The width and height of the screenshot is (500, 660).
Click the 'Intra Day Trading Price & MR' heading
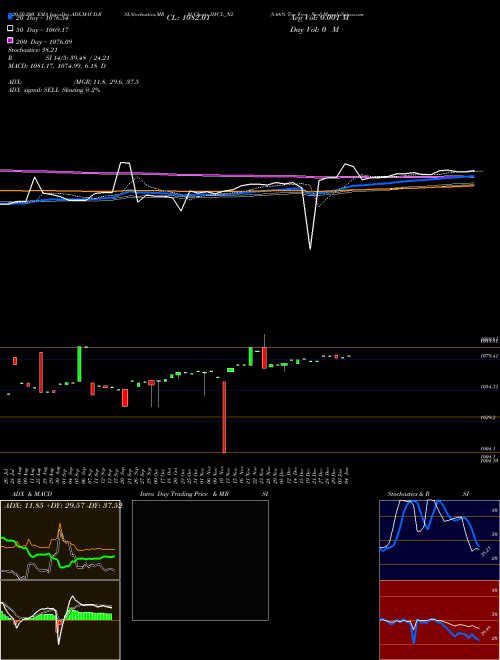point(184,494)
